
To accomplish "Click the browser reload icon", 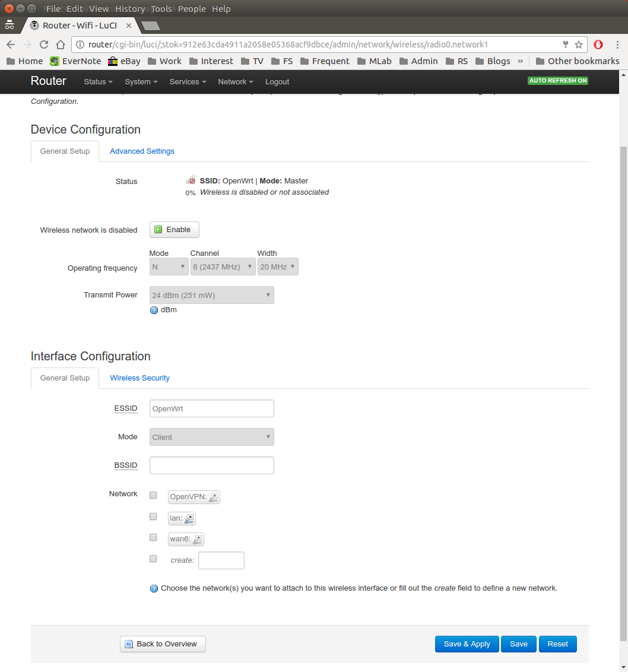I will pos(44,45).
